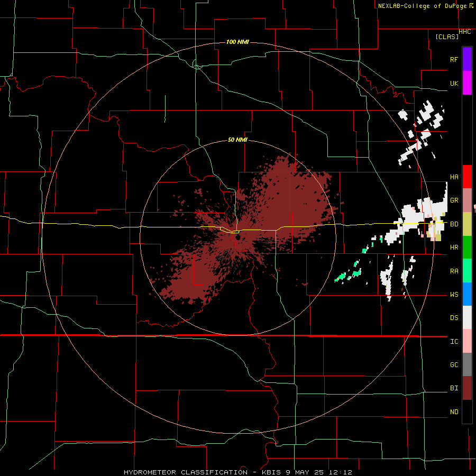
Task: Select the dark green HR swatch
Action: pos(467,248)
